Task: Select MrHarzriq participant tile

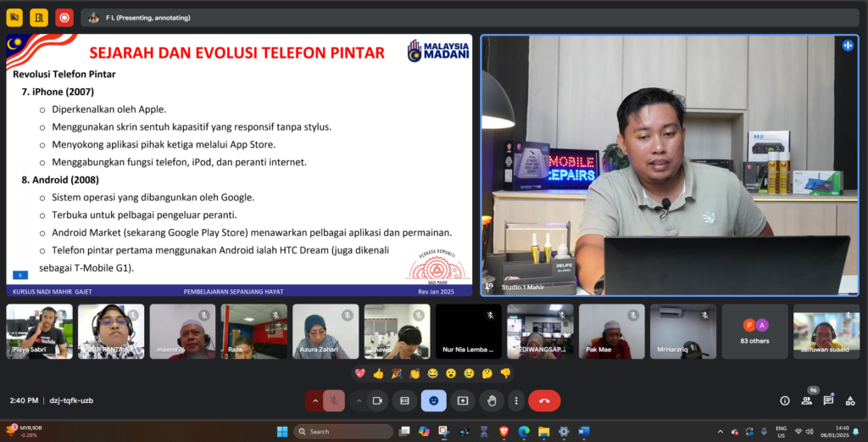Action: 683,331
